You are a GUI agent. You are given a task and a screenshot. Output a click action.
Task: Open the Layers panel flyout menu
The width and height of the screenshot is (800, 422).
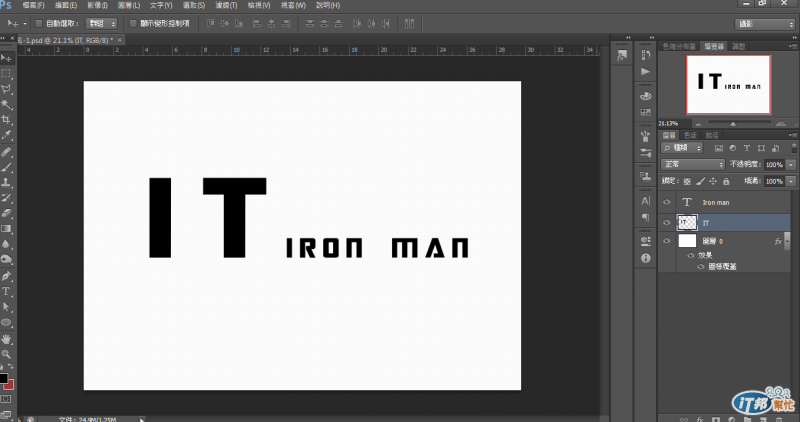pyautogui.click(x=792, y=135)
